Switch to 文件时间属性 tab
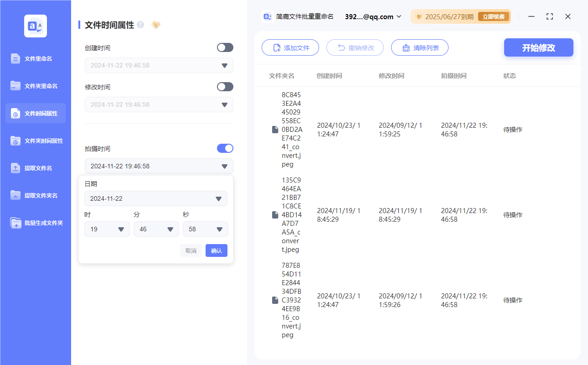Image resolution: width=588 pixels, height=365 pixels. pyautogui.click(x=35, y=113)
